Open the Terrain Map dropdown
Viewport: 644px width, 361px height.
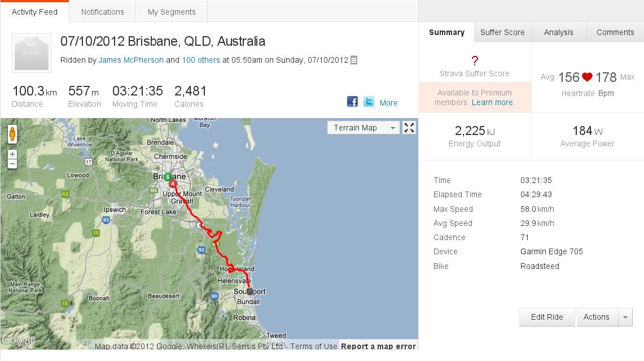pos(363,128)
